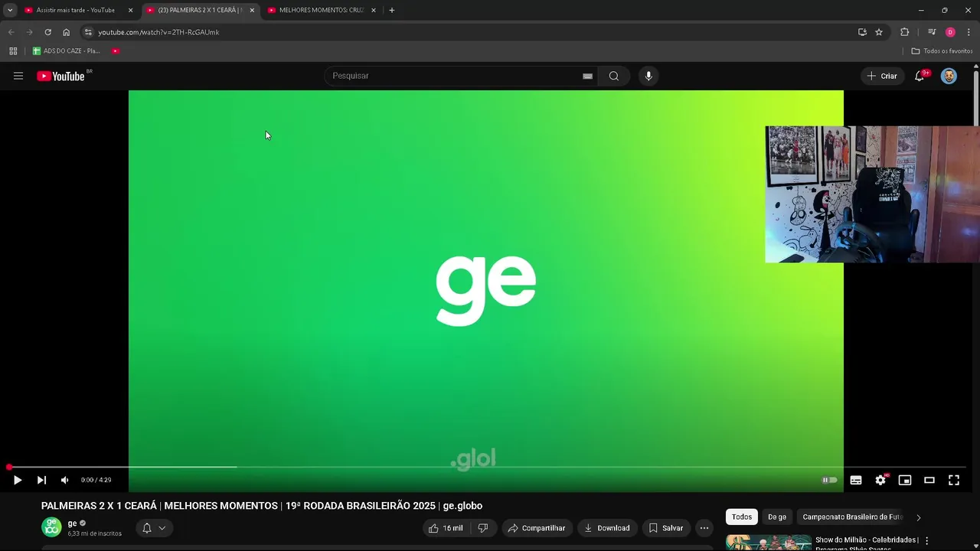The width and height of the screenshot is (980, 551).
Task: Click the video title text
Action: click(262, 506)
